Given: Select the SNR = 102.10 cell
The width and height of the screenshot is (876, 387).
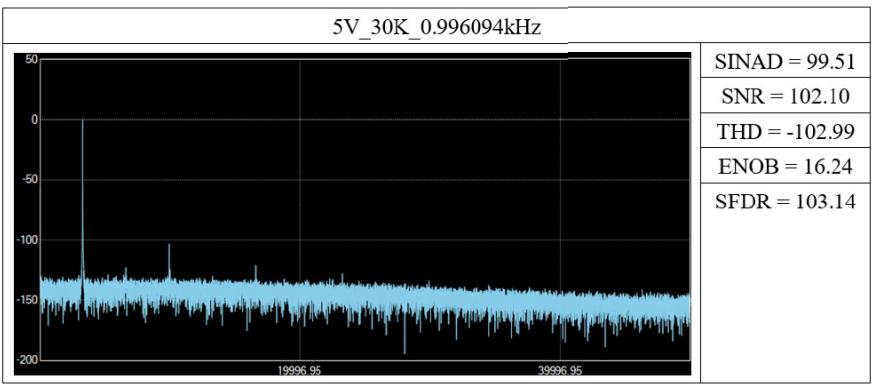Looking at the screenshot, I should (785, 97).
